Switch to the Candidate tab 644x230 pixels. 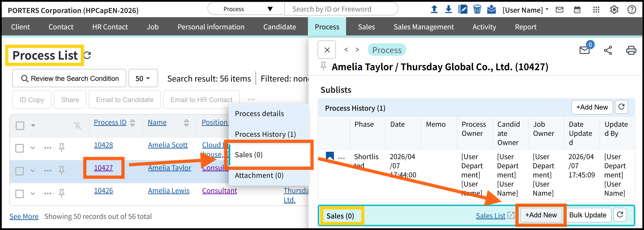coord(280,27)
